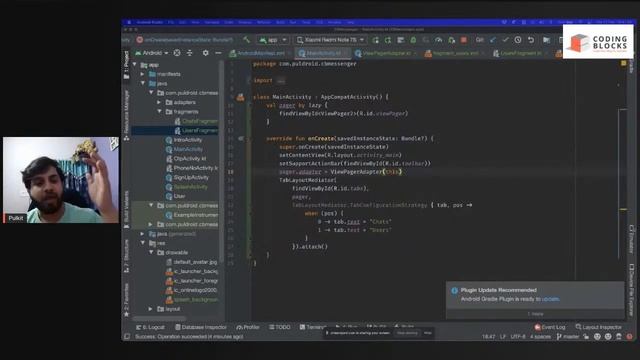Open Git history clock icon

pyautogui.click(x=518, y=40)
